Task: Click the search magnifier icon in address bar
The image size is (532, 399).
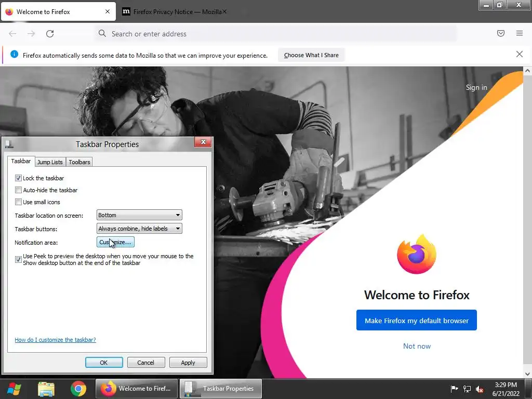Action: (102, 33)
